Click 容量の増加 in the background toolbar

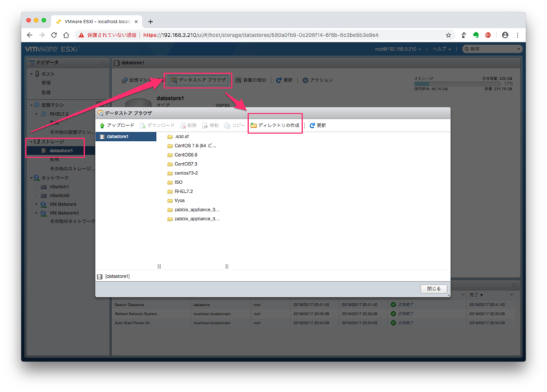coord(251,80)
